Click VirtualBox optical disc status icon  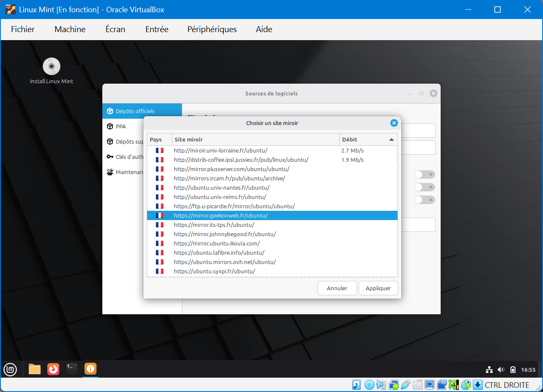369,385
